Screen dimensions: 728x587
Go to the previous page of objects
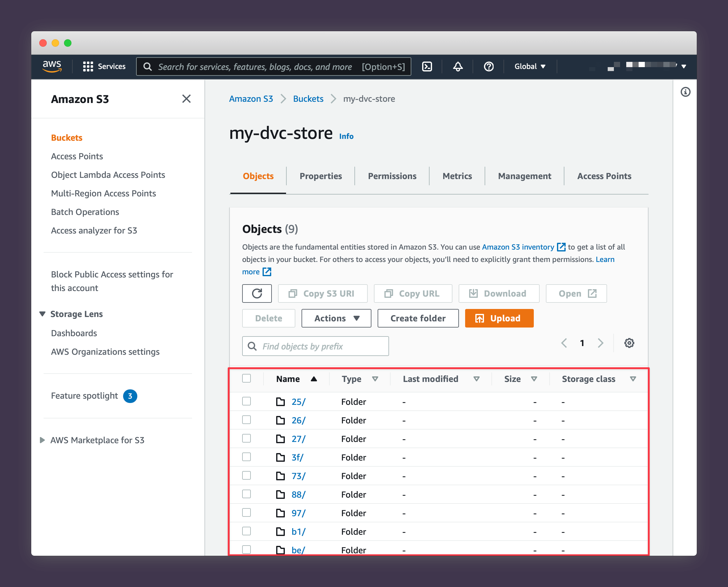point(564,343)
